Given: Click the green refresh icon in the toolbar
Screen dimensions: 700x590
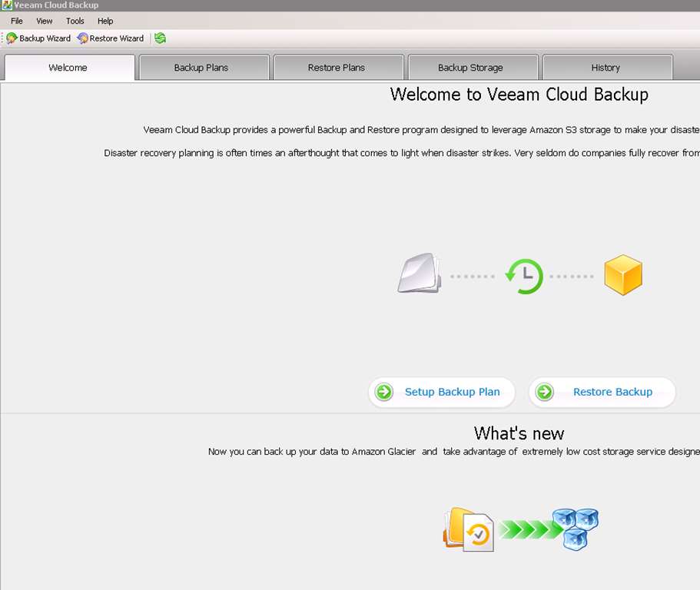Looking at the screenshot, I should [160, 38].
